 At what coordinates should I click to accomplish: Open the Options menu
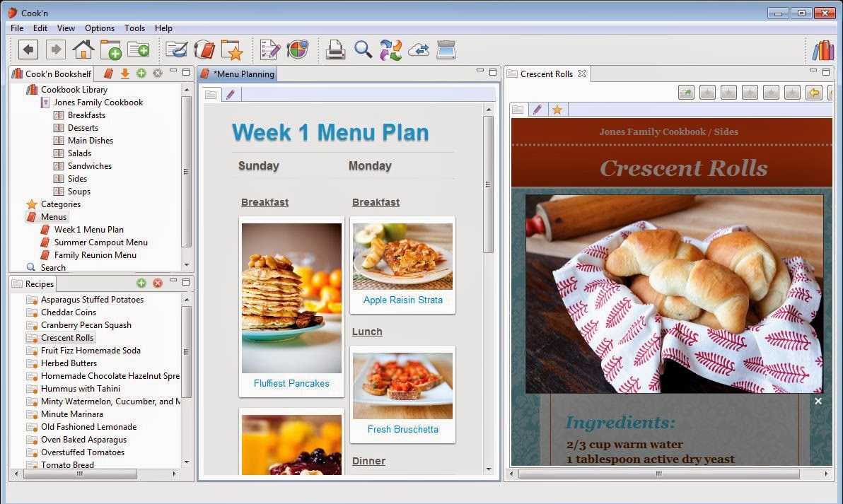point(100,28)
